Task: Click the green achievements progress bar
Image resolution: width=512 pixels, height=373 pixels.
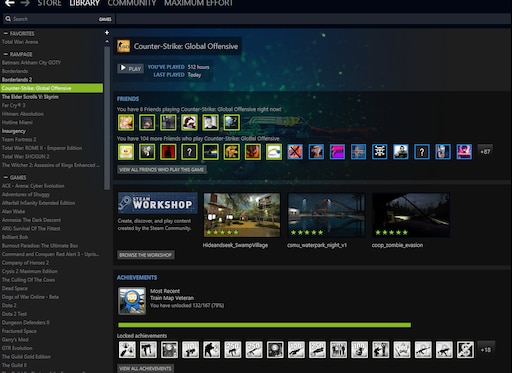Action: (264, 325)
